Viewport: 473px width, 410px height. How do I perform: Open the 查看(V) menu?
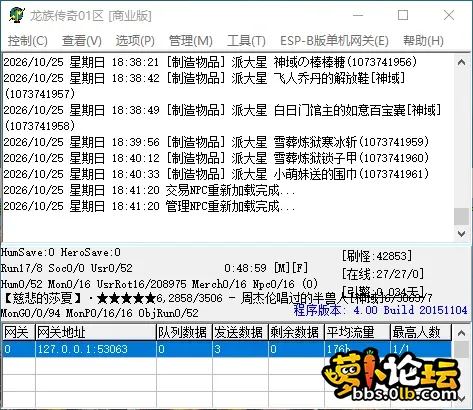pyautogui.click(x=82, y=41)
